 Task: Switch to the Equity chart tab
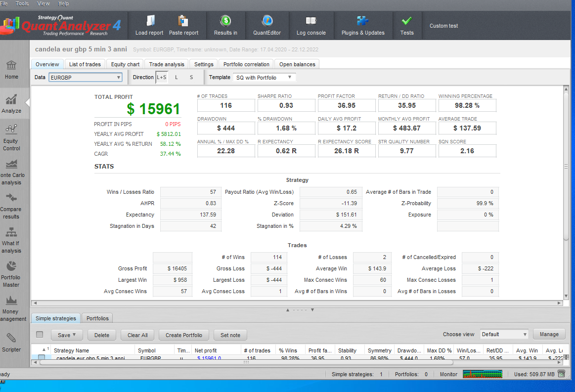click(x=125, y=64)
